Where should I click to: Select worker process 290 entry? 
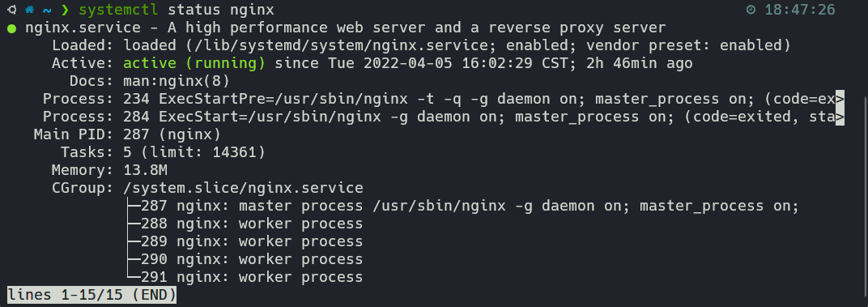[252, 259]
